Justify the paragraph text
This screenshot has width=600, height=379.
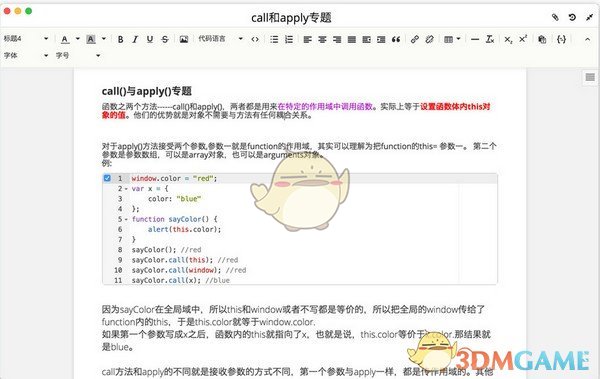[x=352, y=39]
